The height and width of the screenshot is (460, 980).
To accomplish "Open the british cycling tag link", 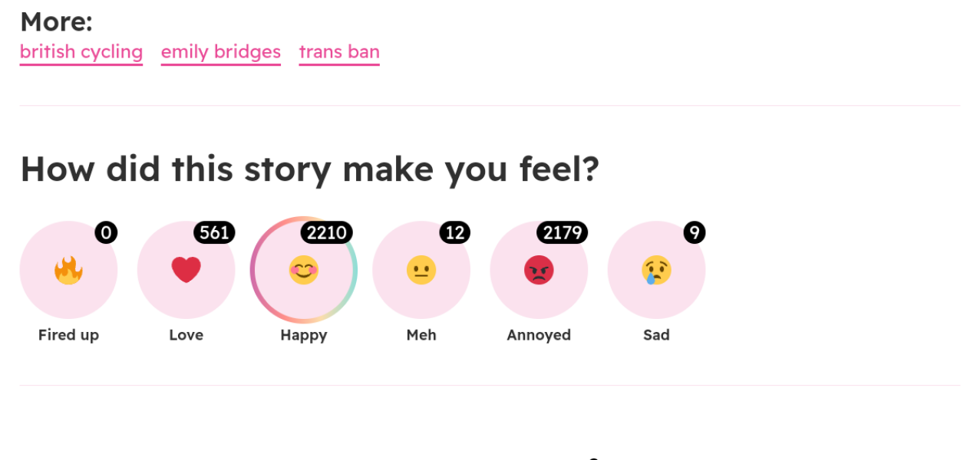I will point(81,52).
